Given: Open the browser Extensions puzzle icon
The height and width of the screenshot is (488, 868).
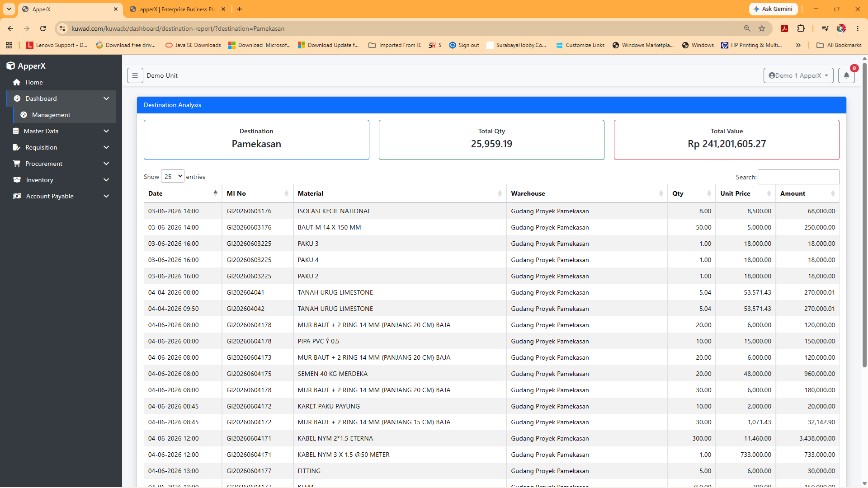Looking at the screenshot, I should coord(801,28).
